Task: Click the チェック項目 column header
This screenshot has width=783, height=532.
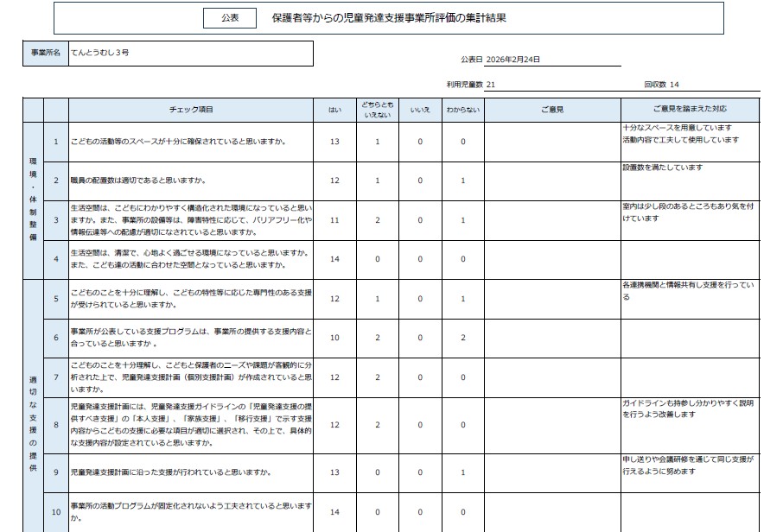Action: pos(191,110)
